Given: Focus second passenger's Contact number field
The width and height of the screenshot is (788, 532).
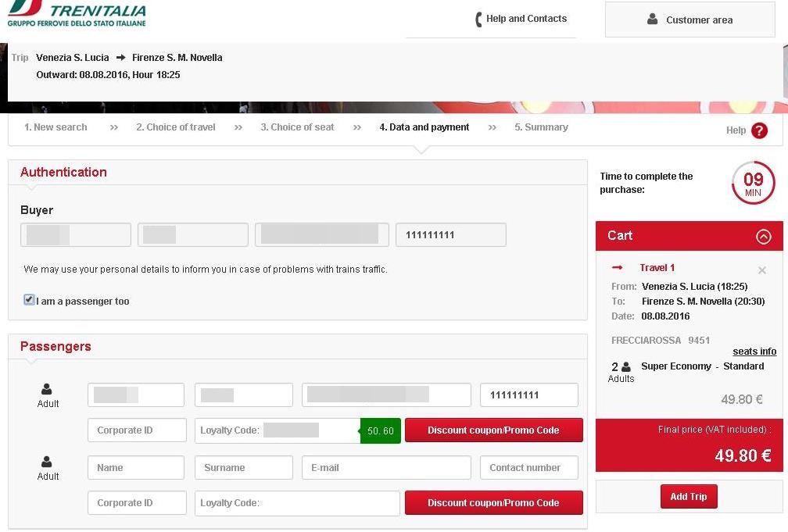Looking at the screenshot, I should coord(529,468).
